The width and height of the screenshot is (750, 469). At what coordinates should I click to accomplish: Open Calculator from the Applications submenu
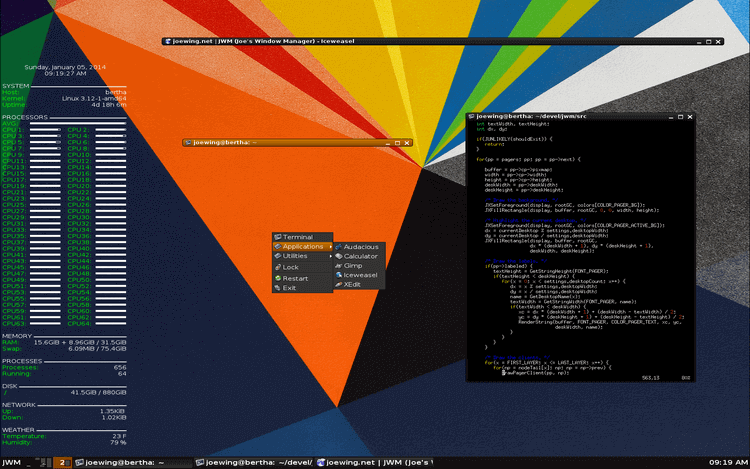coord(361,256)
